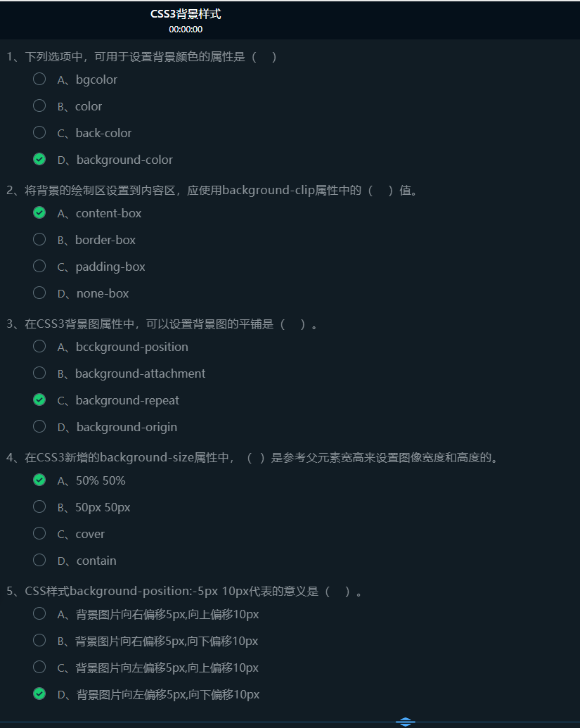Select option C in question 5
580x728 pixels.
pos(39,667)
